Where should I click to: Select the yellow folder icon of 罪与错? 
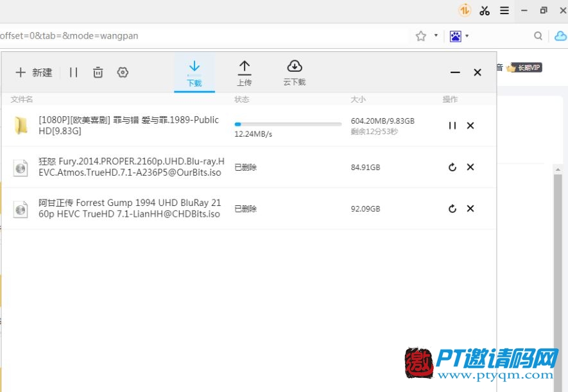coord(21,126)
